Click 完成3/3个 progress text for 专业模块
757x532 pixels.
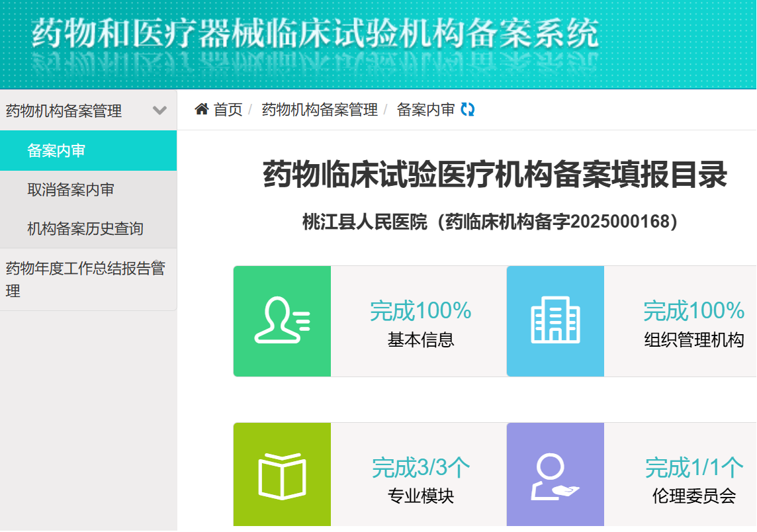[x=421, y=468]
